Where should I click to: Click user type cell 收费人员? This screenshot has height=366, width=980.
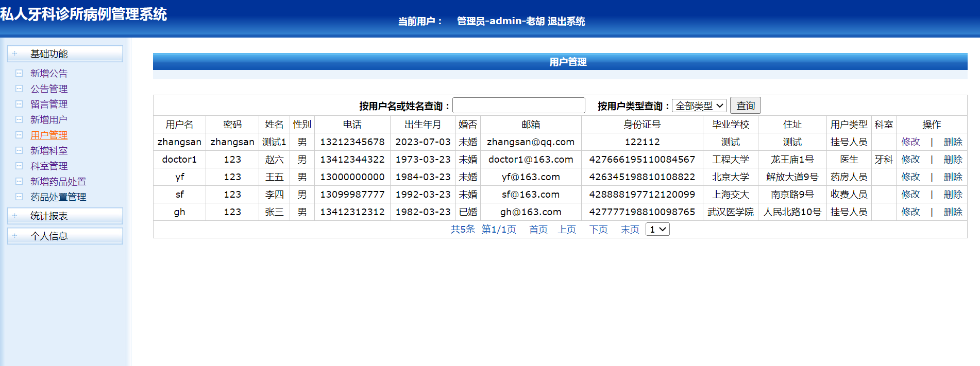click(x=849, y=194)
